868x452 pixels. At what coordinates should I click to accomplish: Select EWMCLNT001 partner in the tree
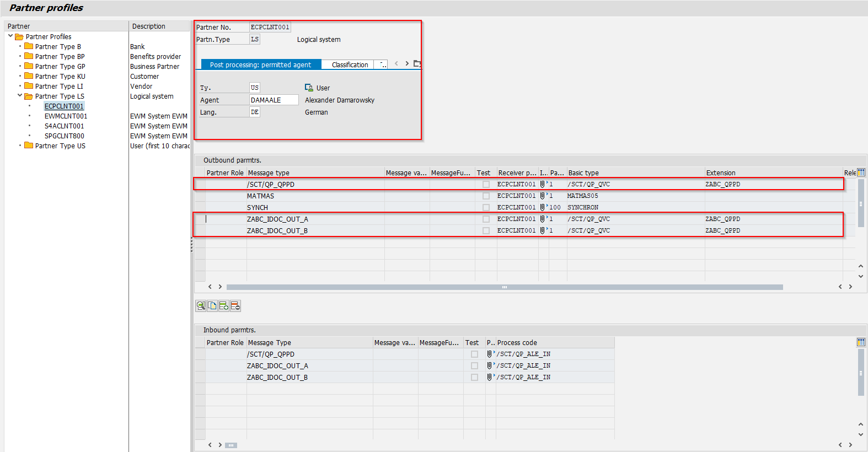coord(66,116)
